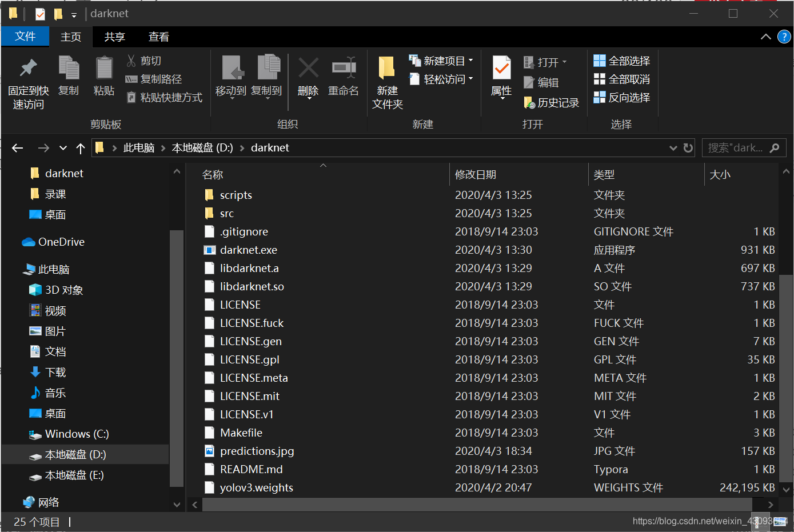
Task: Sort by the 大小 size column
Action: pyautogui.click(x=720, y=174)
